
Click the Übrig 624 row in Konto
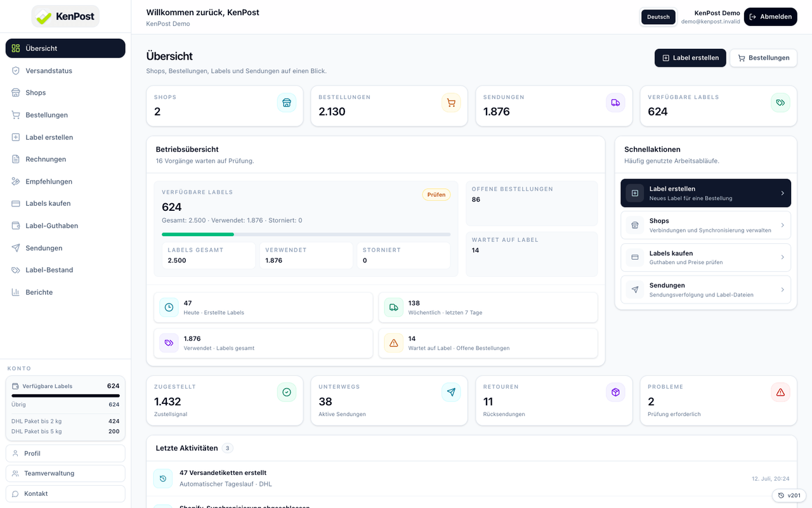65,404
